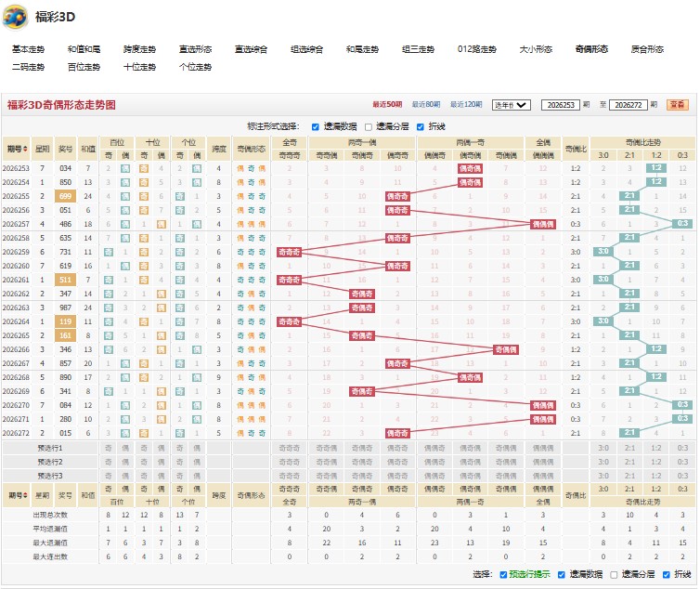Click period number 2026268
Viewport: 700px width, 589px height.
coord(16,377)
